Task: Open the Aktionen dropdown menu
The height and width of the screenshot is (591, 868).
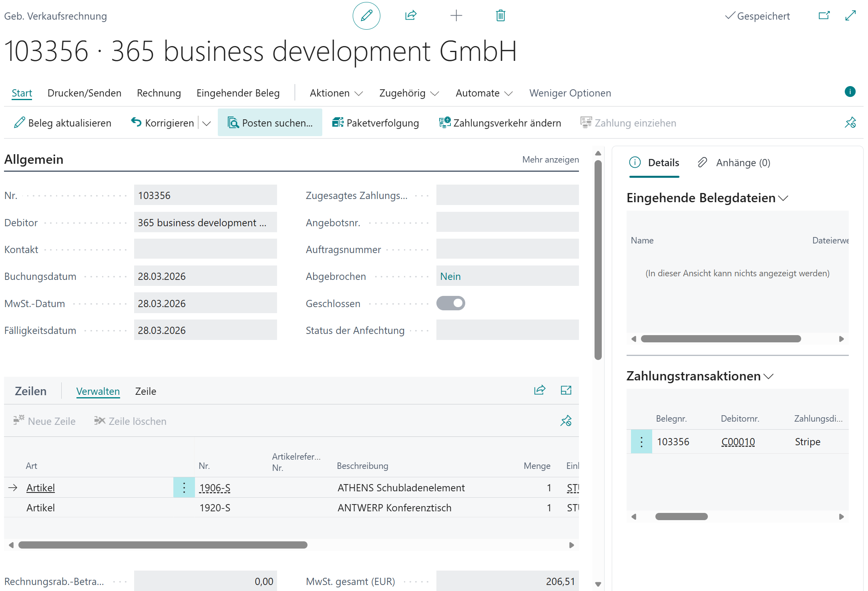Action: pyautogui.click(x=336, y=93)
